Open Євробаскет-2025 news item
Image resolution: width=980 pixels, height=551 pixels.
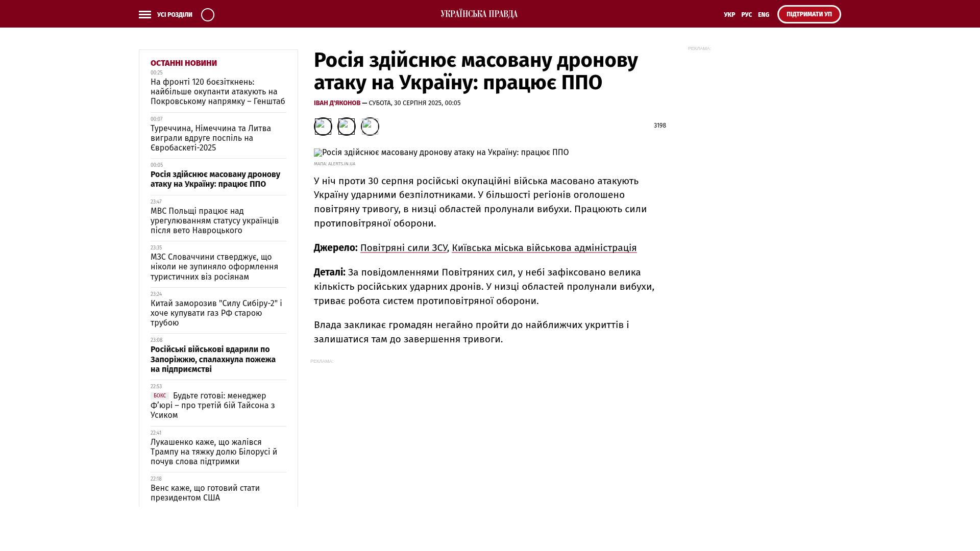210,138
